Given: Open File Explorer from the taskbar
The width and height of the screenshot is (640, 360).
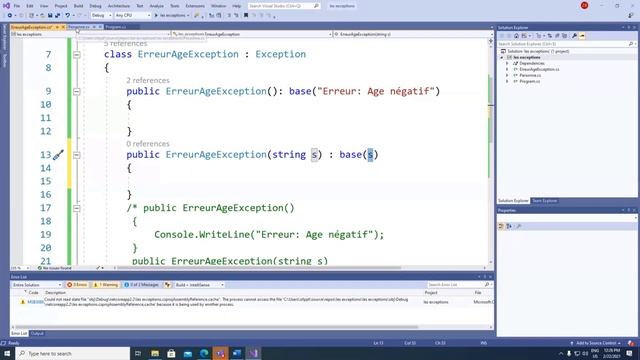Looking at the screenshot, I should 155,353.
